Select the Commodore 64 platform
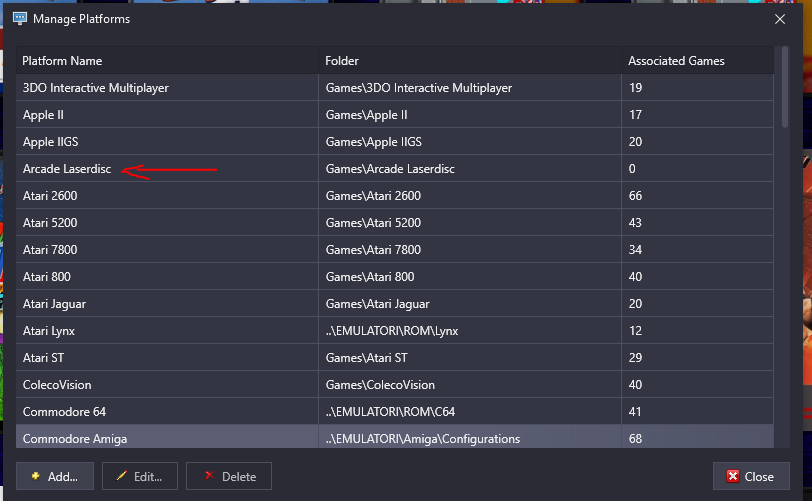This screenshot has width=812, height=501. click(x=64, y=411)
